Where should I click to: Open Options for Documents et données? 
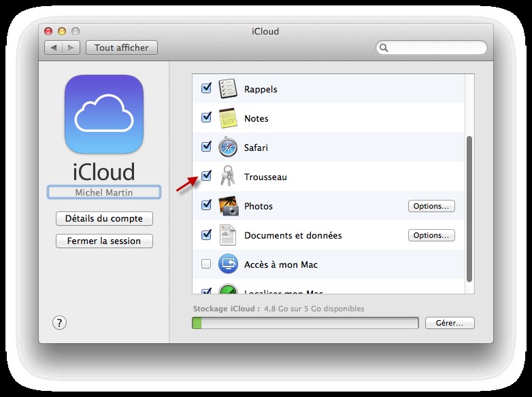click(x=431, y=235)
